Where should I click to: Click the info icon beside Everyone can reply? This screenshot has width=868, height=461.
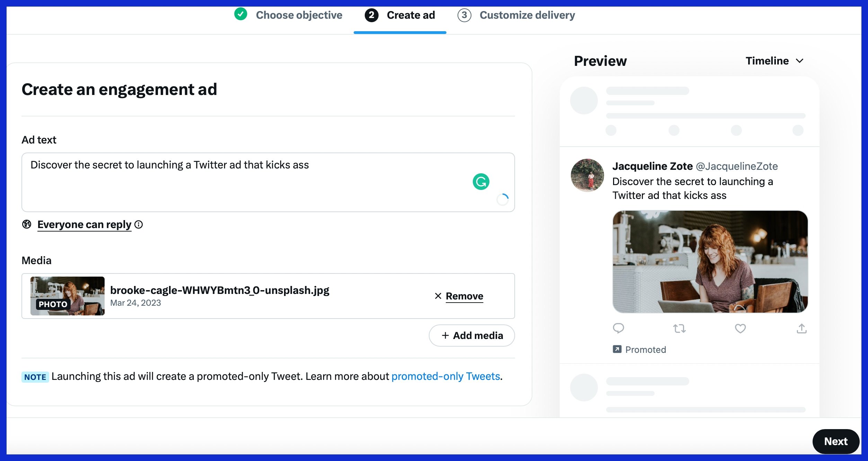pos(139,225)
